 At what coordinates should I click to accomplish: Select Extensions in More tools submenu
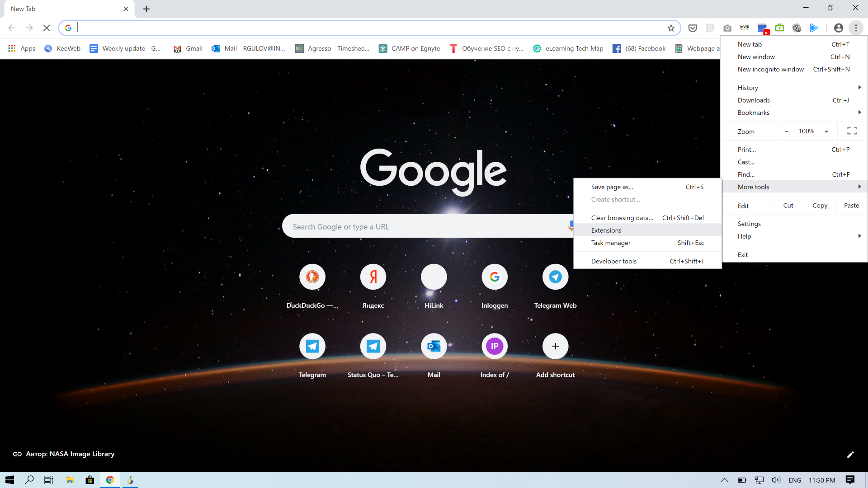(x=647, y=230)
